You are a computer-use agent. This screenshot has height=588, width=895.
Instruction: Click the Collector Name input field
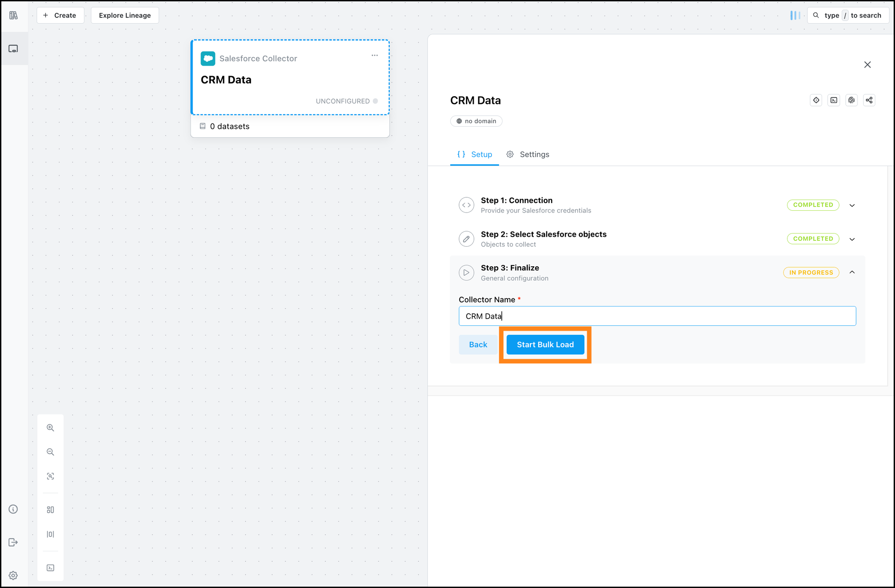(657, 316)
